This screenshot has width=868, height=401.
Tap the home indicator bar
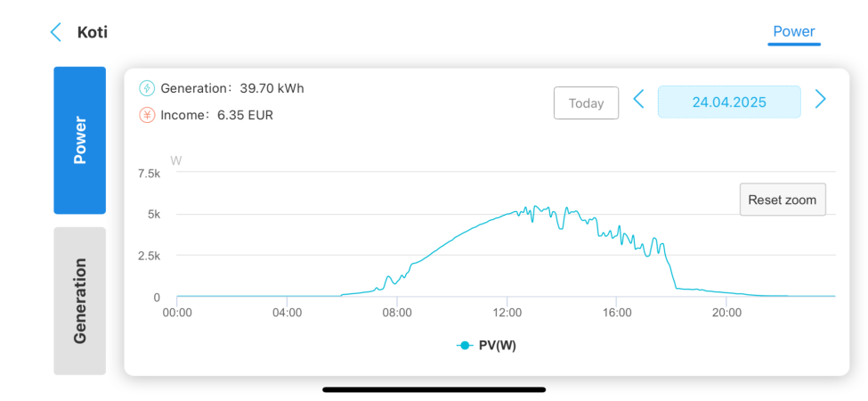click(434, 389)
